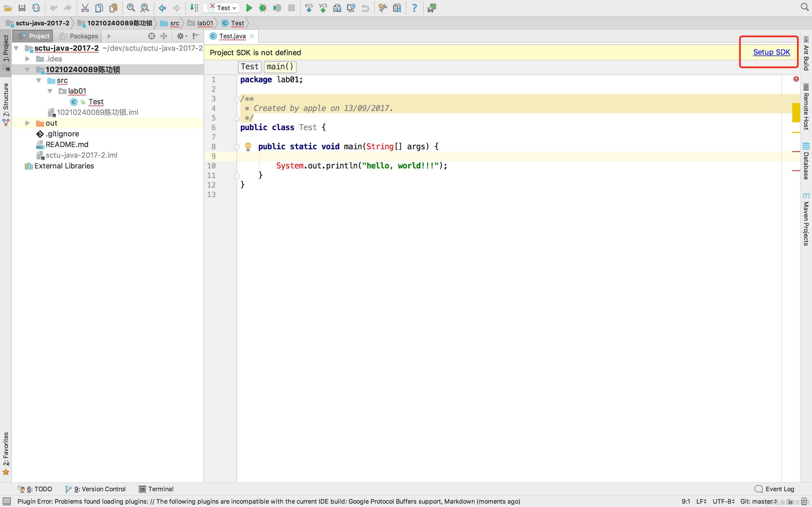Collapse the lab01 package node
The image size is (812, 507).
[50, 91]
